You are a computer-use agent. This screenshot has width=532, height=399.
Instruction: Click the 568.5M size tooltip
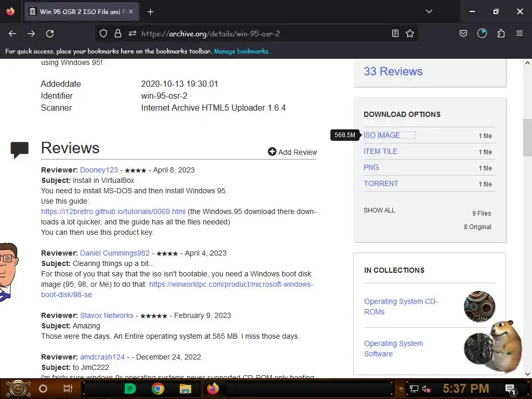click(345, 135)
